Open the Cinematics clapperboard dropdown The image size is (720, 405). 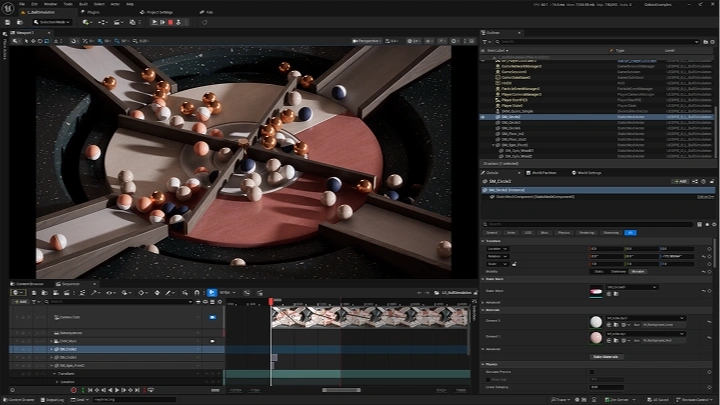coord(118,22)
